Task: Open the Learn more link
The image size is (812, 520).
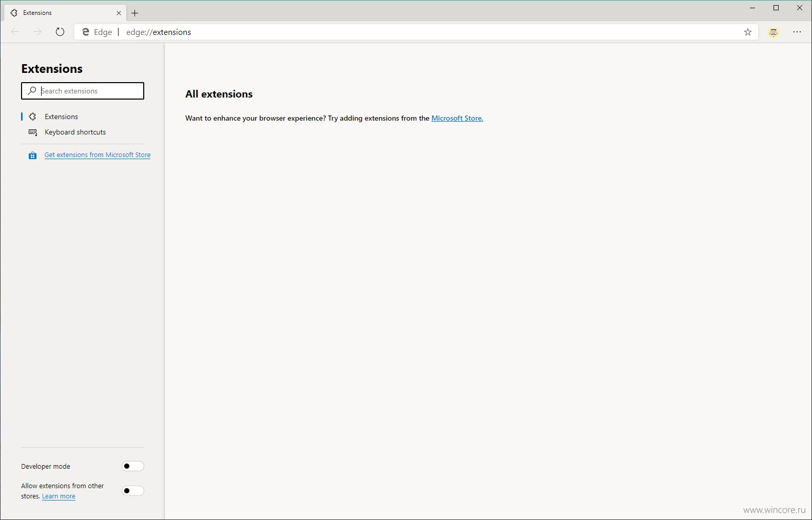Action: pos(59,496)
